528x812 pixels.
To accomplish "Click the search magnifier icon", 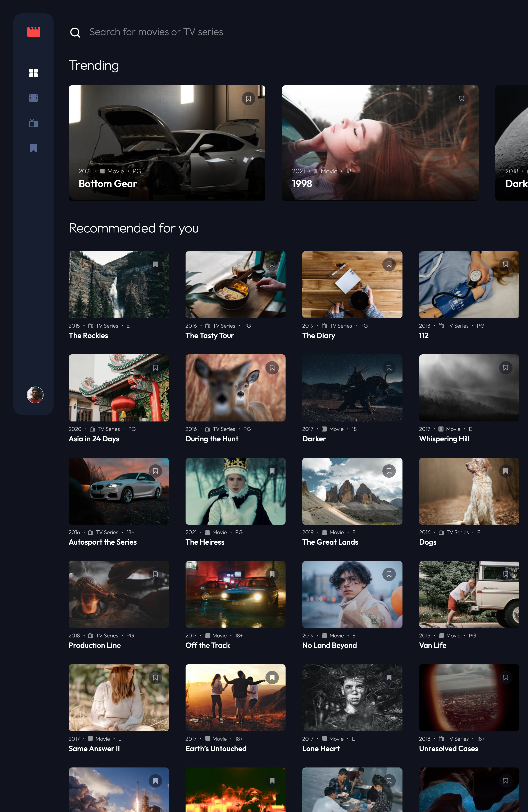I will coord(75,32).
